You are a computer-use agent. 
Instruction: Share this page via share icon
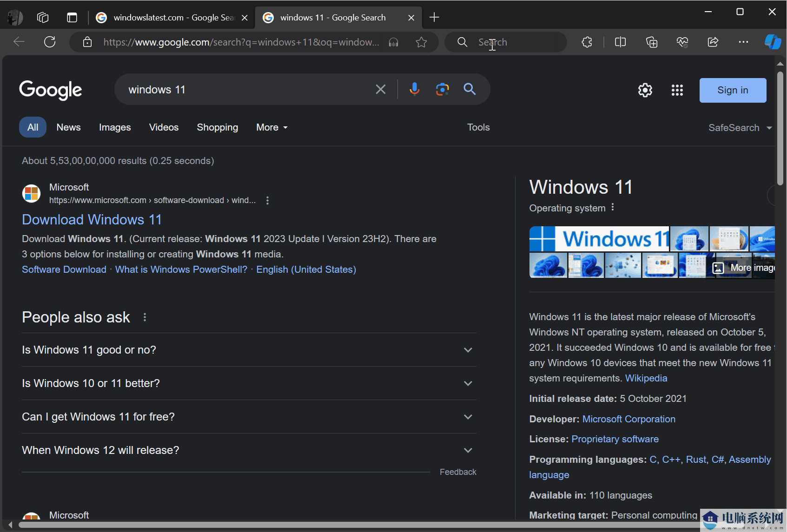pos(713,42)
